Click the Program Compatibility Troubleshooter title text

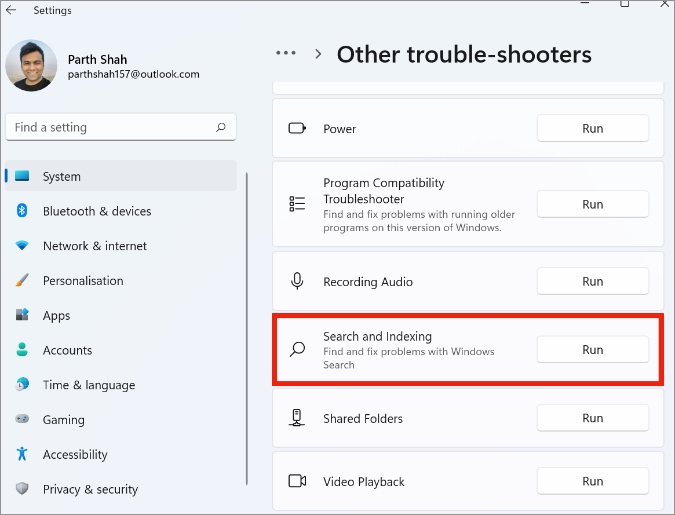pyautogui.click(x=384, y=191)
